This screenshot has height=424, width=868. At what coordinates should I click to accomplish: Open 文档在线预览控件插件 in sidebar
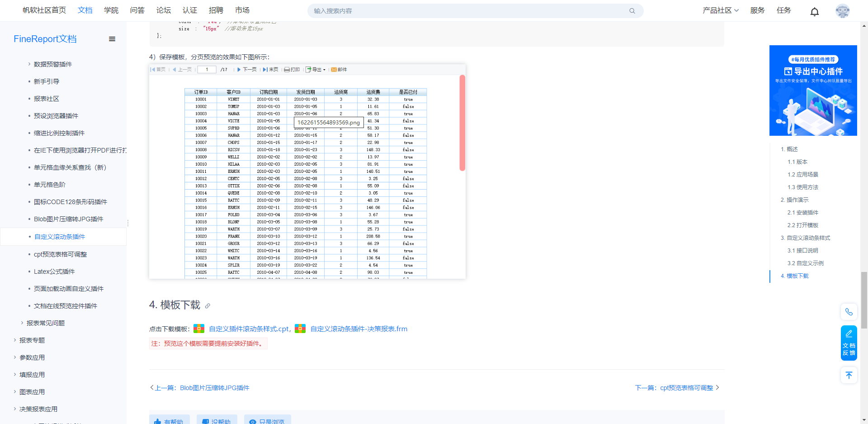(x=66, y=306)
